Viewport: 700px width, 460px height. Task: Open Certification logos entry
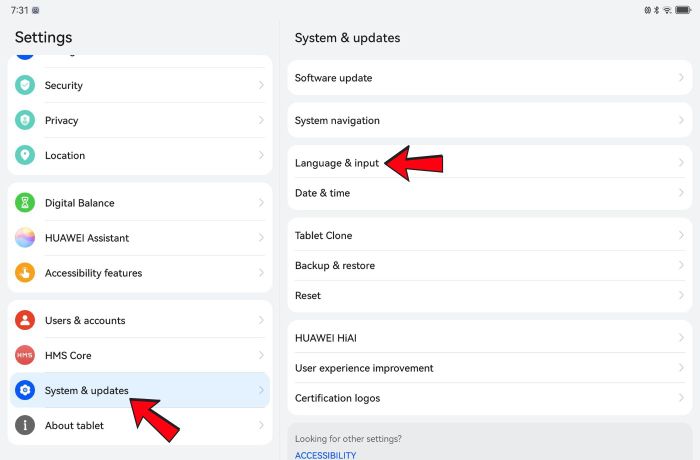tap(337, 398)
